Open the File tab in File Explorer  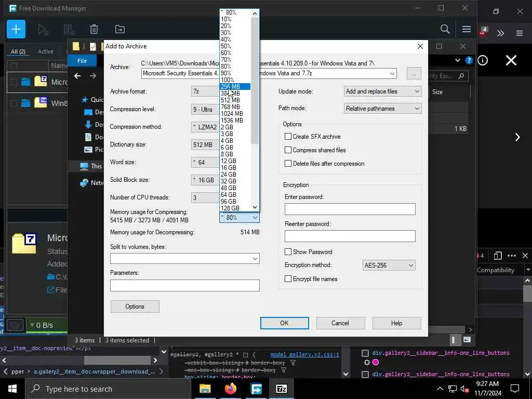tap(82, 61)
